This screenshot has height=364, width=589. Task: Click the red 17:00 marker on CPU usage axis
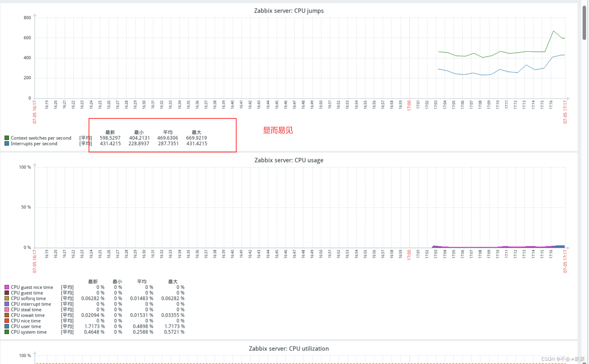pyautogui.click(x=409, y=255)
